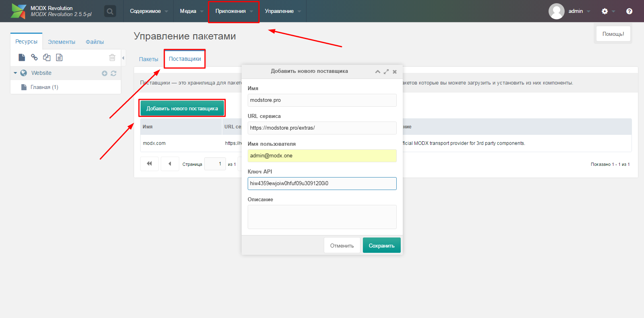The width and height of the screenshot is (644, 318).
Task: Click the dialog title Добавить нового поставщика
Action: 309,71
